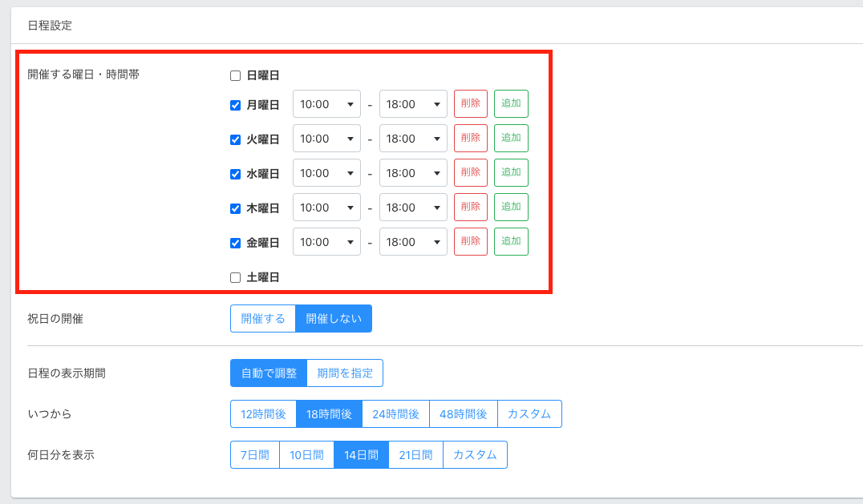The image size is (863, 504).
Task: Select 開催する for holidays
Action: pyautogui.click(x=263, y=318)
